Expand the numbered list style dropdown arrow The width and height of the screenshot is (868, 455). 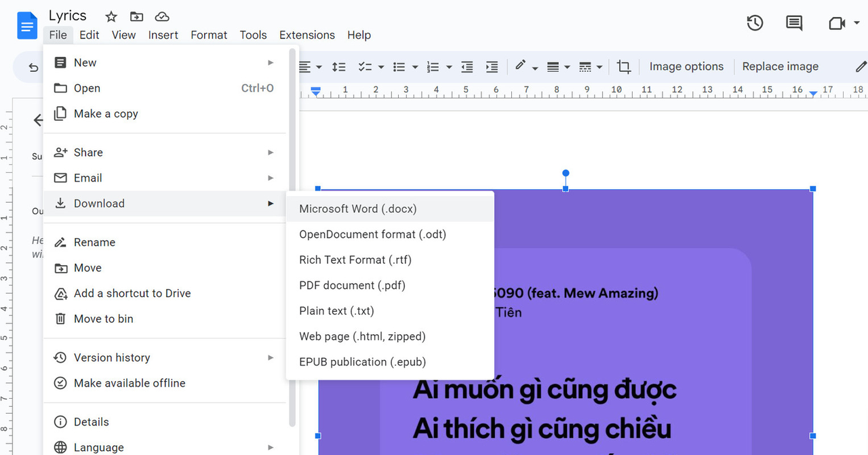pyautogui.click(x=449, y=67)
